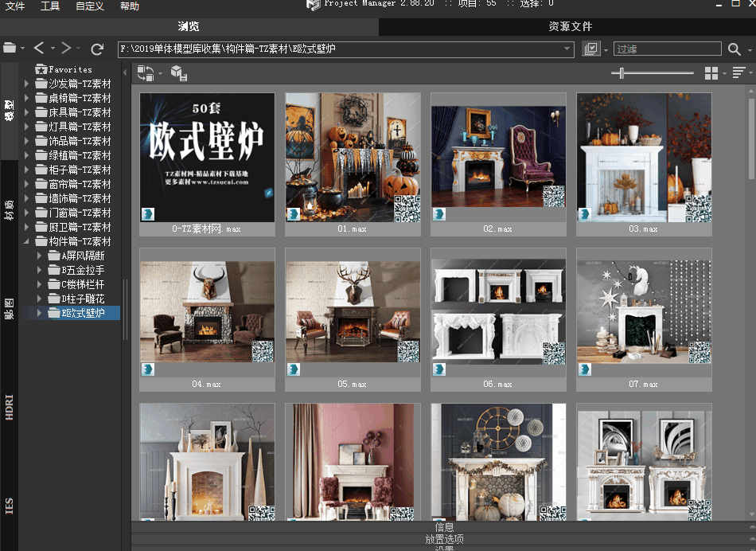Image resolution: width=756 pixels, height=551 pixels.
Task: Collapse the 构件篇-TZ素材 folder tree node
Action: click(28, 241)
